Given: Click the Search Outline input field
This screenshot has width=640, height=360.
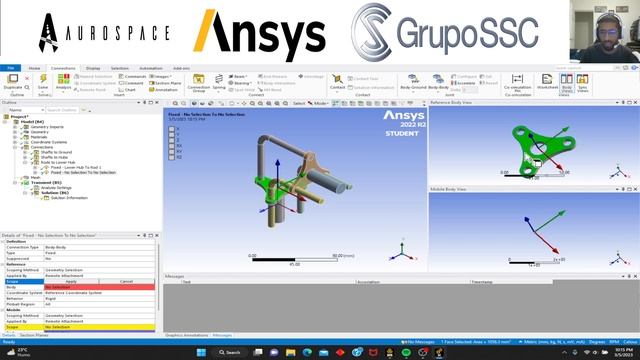Looking at the screenshot, I should pyautogui.click(x=62, y=110).
